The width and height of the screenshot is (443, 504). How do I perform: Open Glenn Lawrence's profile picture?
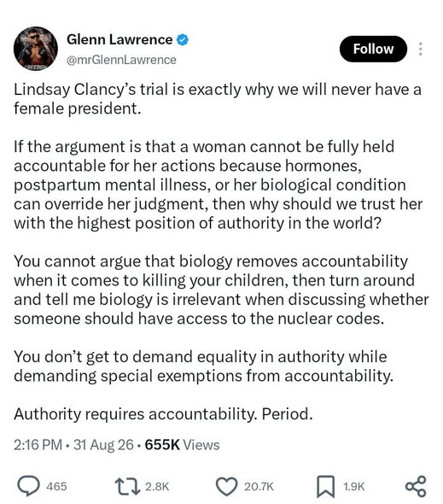[36, 49]
